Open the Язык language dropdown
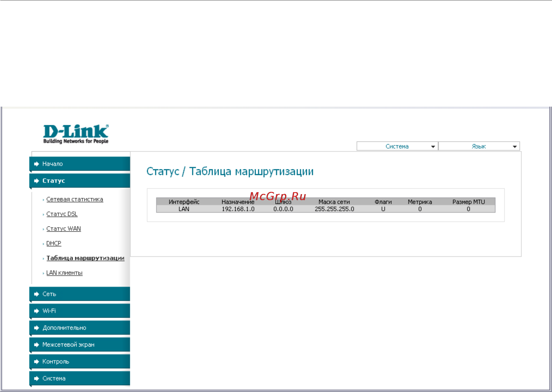 tap(479, 146)
